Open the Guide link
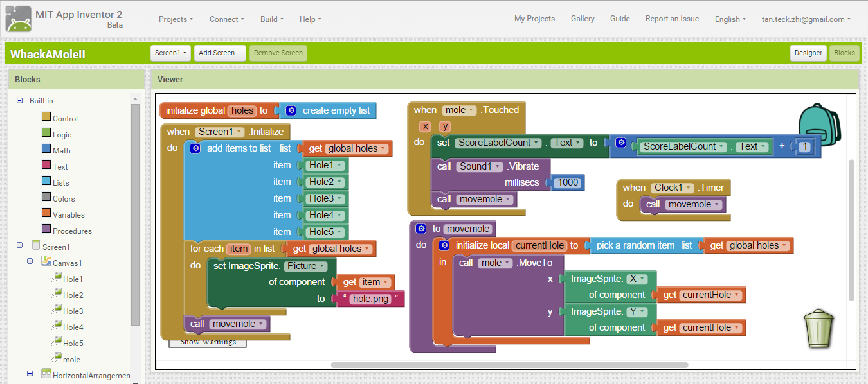Viewport: 868px width, 384px height. 620,19
